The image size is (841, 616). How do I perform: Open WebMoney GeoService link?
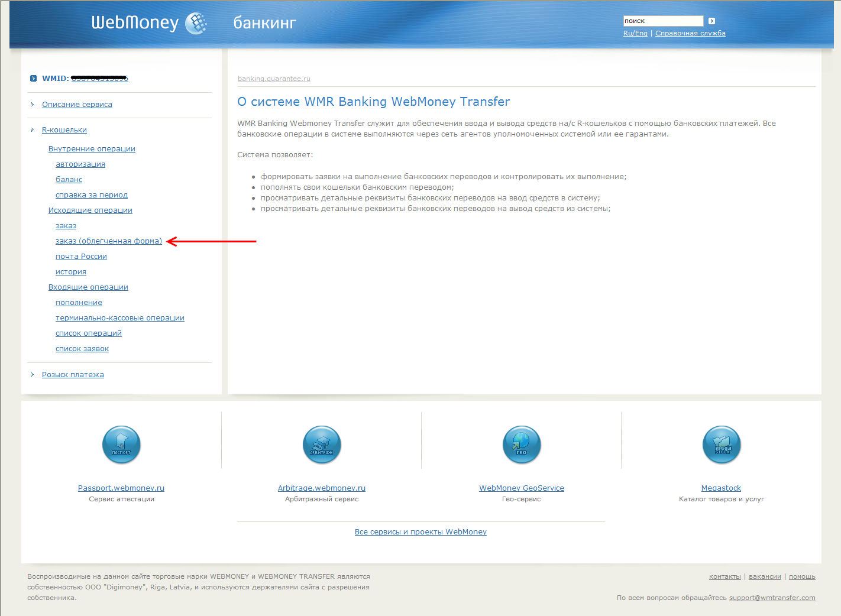click(522, 488)
